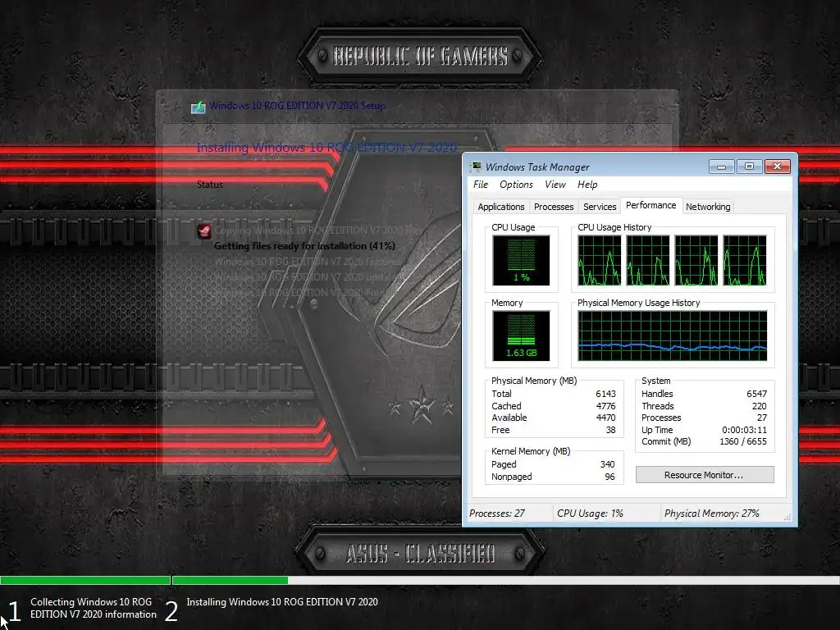Click the green step 1 progress bar
840x630 pixels.
(85, 580)
